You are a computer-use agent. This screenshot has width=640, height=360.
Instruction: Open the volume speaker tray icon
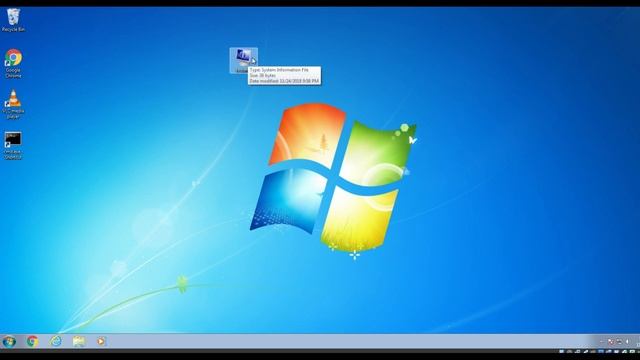click(x=627, y=342)
